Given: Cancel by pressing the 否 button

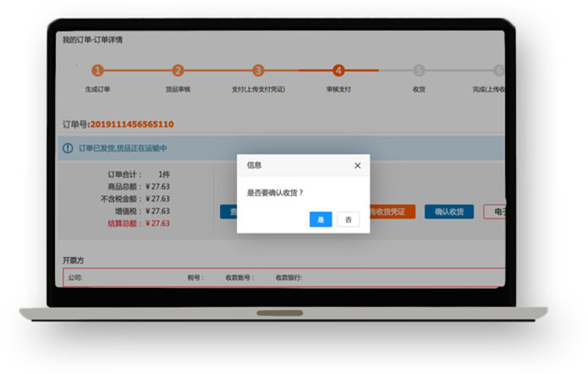Looking at the screenshot, I should tap(348, 219).
